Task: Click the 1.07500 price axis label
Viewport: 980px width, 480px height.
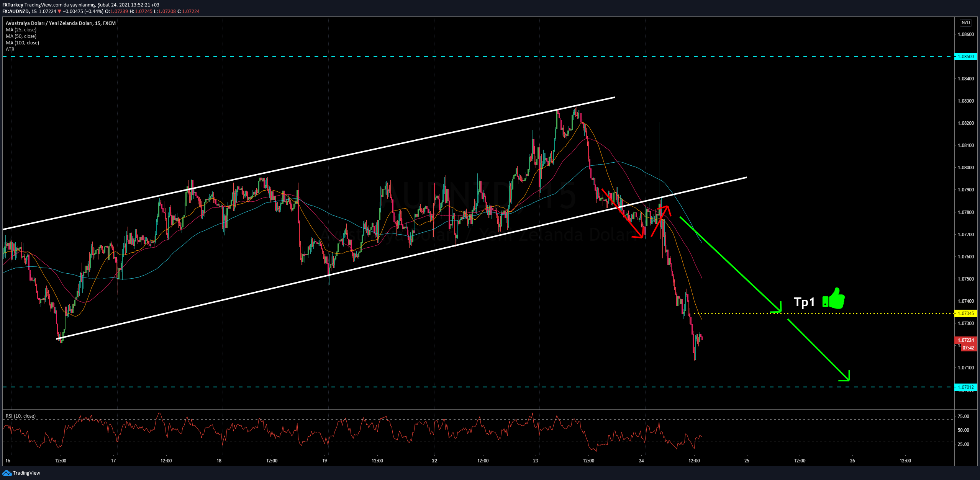Action: tap(965, 279)
